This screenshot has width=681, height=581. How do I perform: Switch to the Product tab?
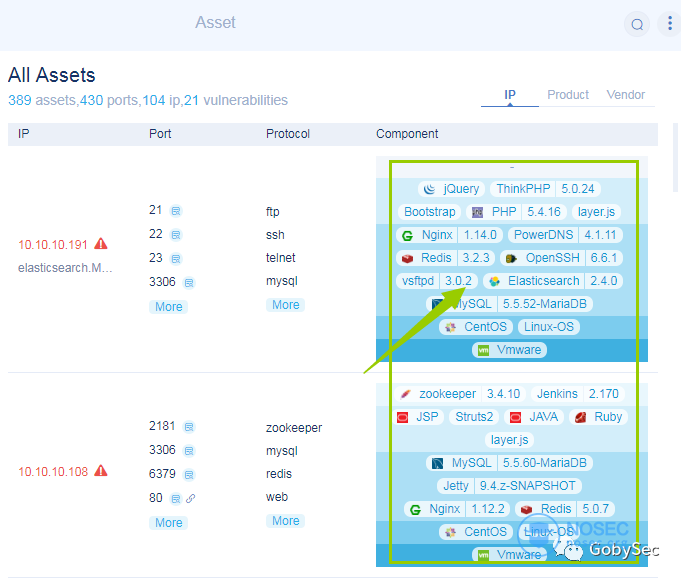(568, 95)
